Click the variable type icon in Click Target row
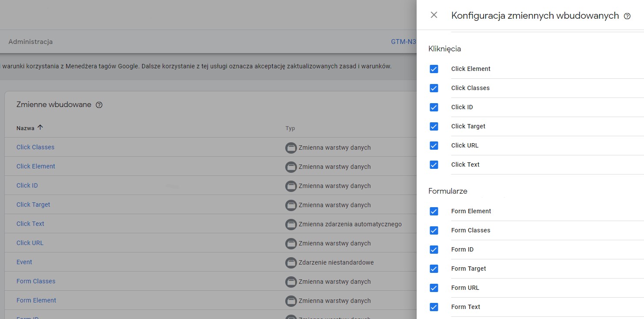 [x=291, y=205]
